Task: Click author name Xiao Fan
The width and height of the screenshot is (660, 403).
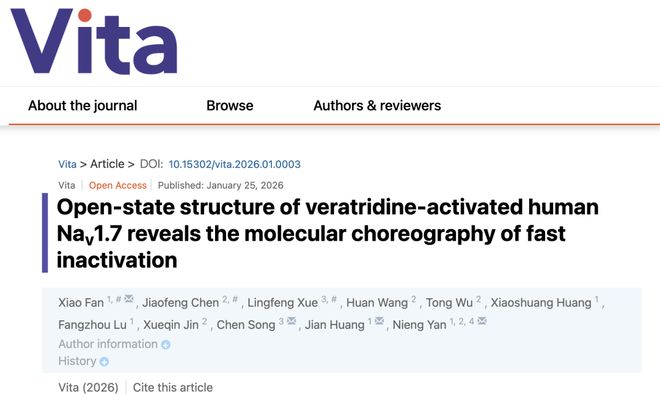Action: click(x=81, y=303)
